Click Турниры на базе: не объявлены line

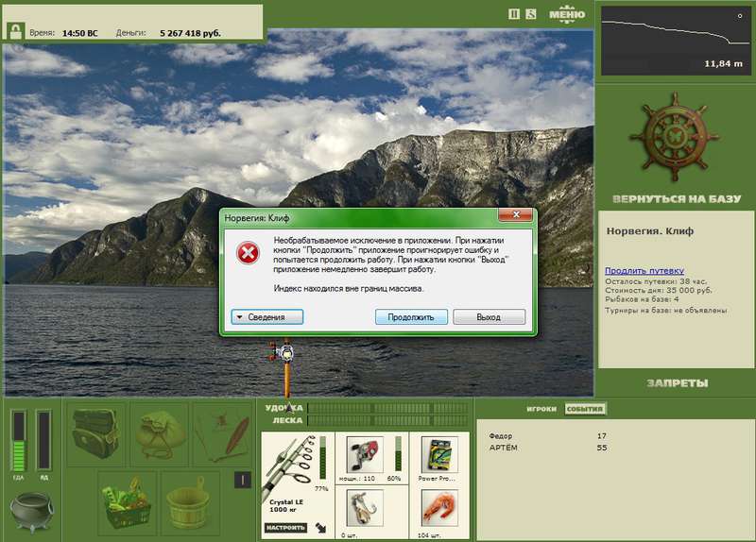[666, 311]
